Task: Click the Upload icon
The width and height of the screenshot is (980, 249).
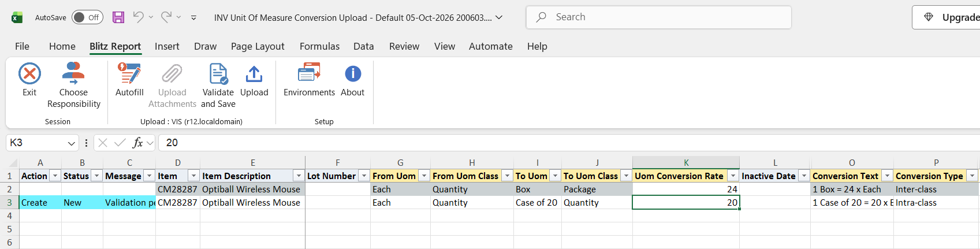Action: point(254,74)
